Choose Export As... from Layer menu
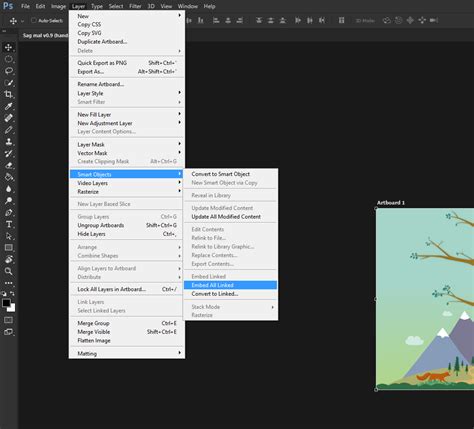 [127, 71]
